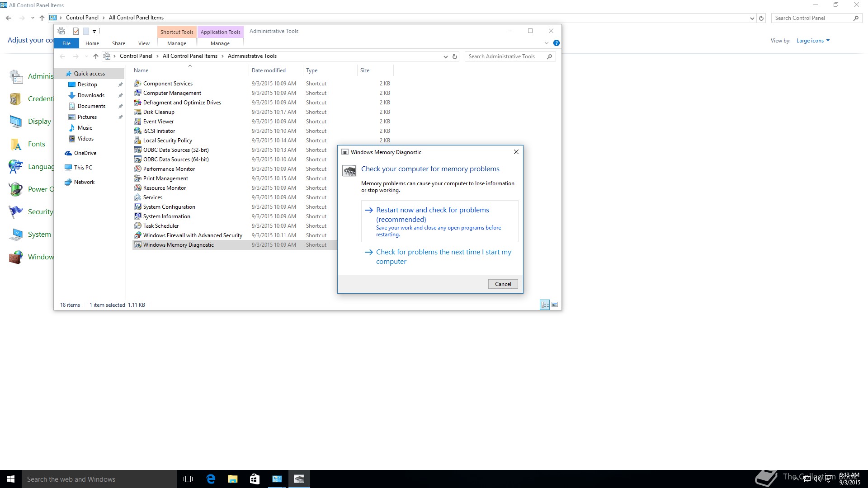The width and height of the screenshot is (868, 488).
Task: Open the Share ribbon tab
Action: coord(118,43)
